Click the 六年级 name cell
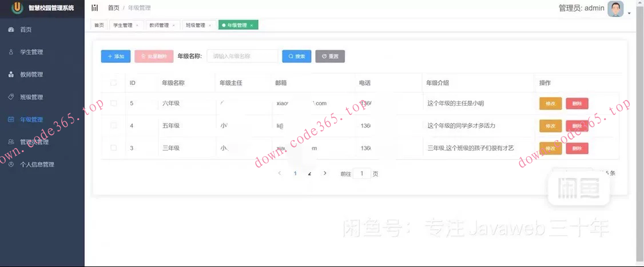644x267 pixels. (171, 103)
